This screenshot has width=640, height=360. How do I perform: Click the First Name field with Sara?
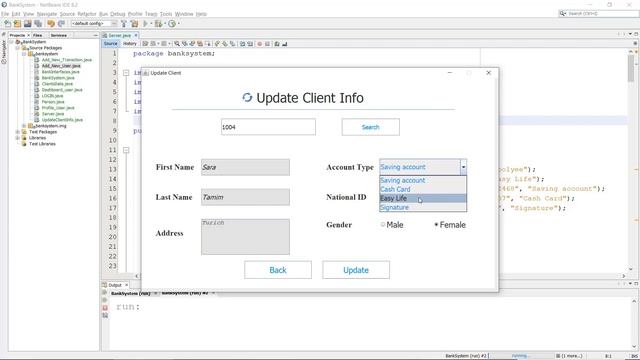[245, 167]
